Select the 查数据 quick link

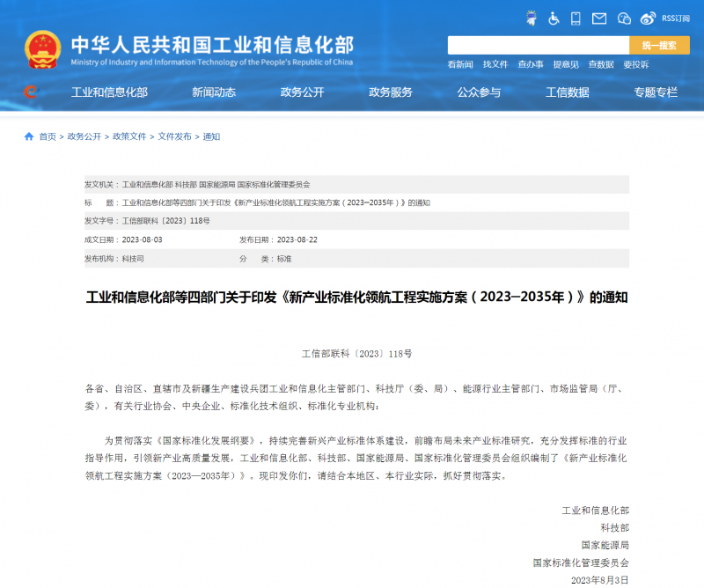[x=601, y=64]
